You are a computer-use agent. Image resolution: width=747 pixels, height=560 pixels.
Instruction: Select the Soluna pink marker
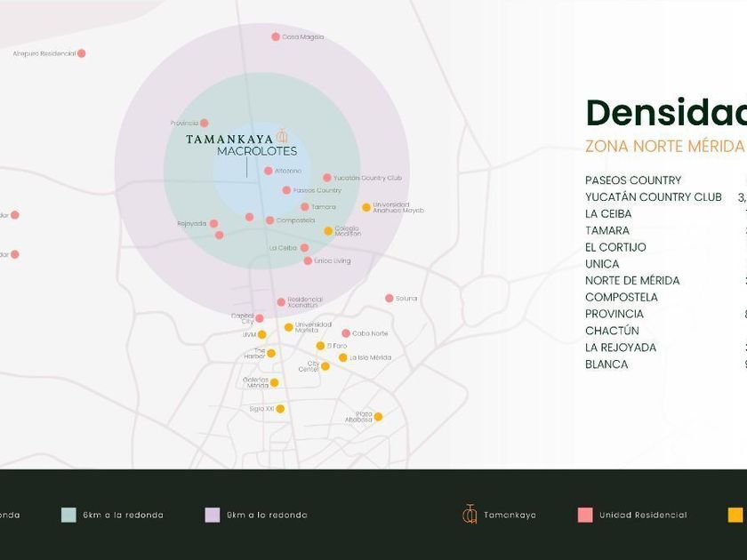click(390, 298)
